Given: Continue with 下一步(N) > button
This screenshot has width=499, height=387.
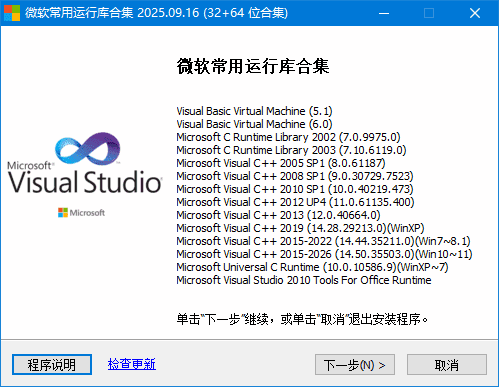Looking at the screenshot, I should pos(355,365).
